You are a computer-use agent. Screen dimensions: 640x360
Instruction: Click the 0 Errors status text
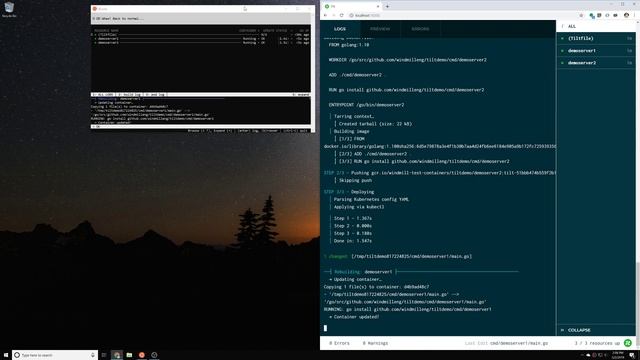(x=339, y=343)
